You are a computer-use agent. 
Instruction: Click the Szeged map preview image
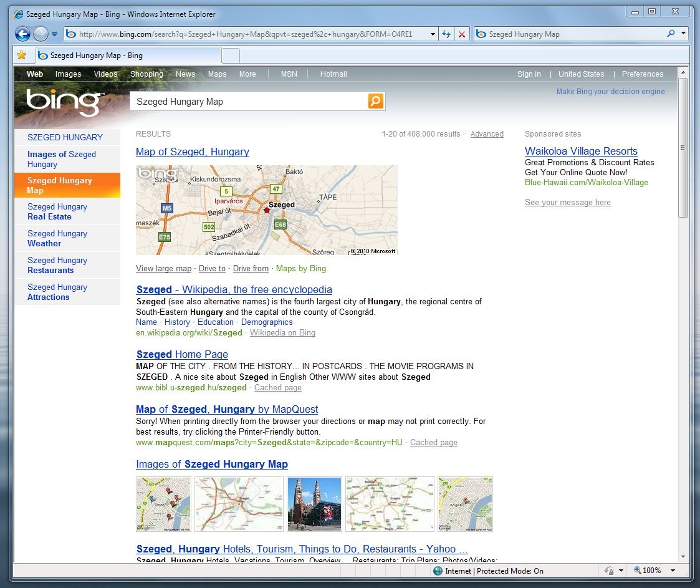[267, 210]
